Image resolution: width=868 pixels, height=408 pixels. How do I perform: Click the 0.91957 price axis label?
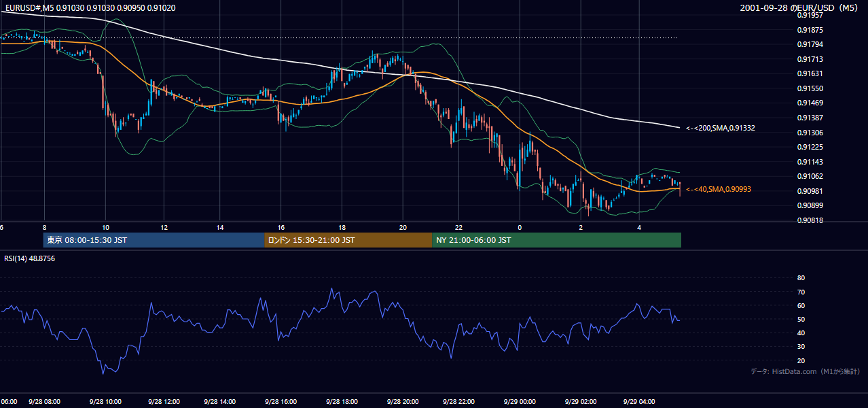tap(810, 15)
